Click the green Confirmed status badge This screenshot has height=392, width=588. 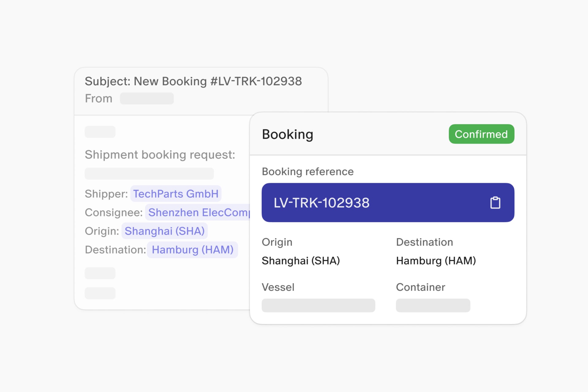tap(481, 134)
